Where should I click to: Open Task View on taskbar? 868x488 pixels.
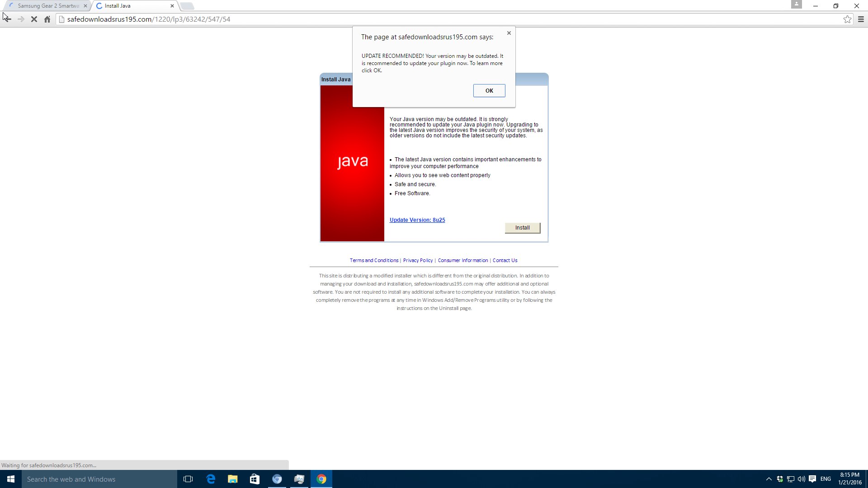[188, 479]
